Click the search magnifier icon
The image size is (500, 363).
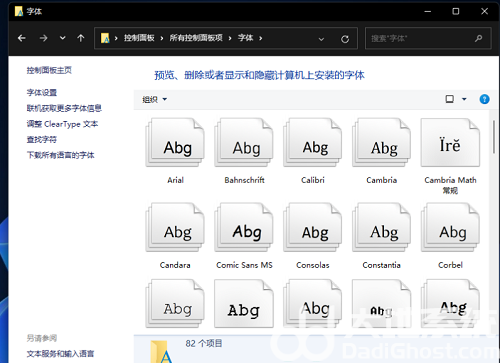click(479, 39)
